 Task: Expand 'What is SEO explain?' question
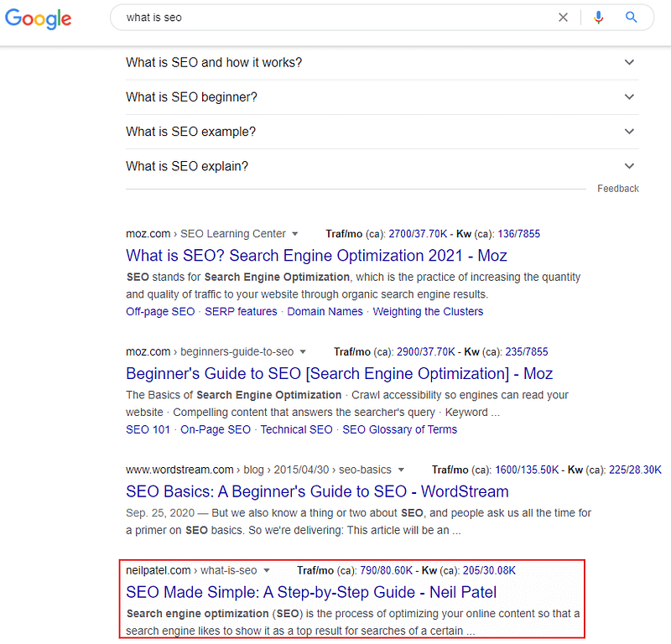[382, 167]
